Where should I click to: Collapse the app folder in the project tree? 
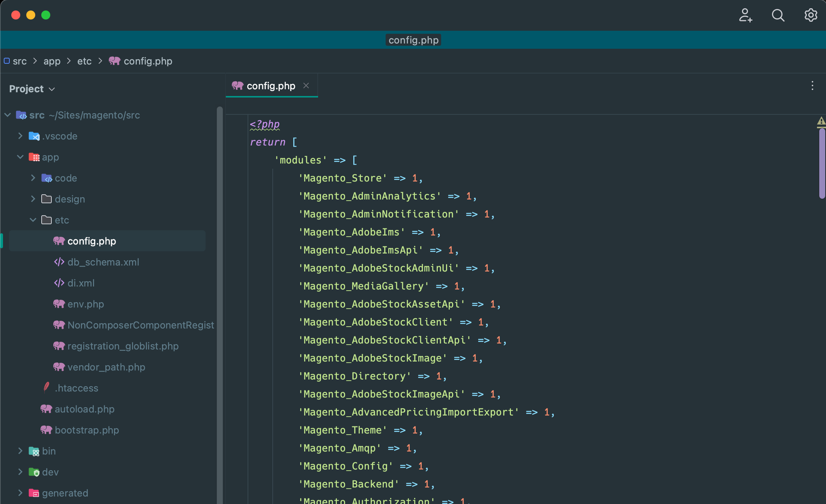pos(20,157)
